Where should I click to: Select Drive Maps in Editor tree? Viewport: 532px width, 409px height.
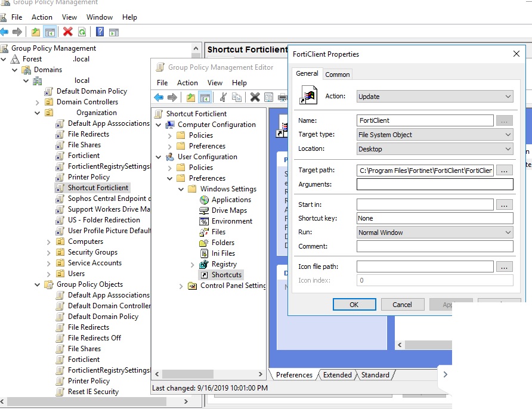click(x=229, y=210)
